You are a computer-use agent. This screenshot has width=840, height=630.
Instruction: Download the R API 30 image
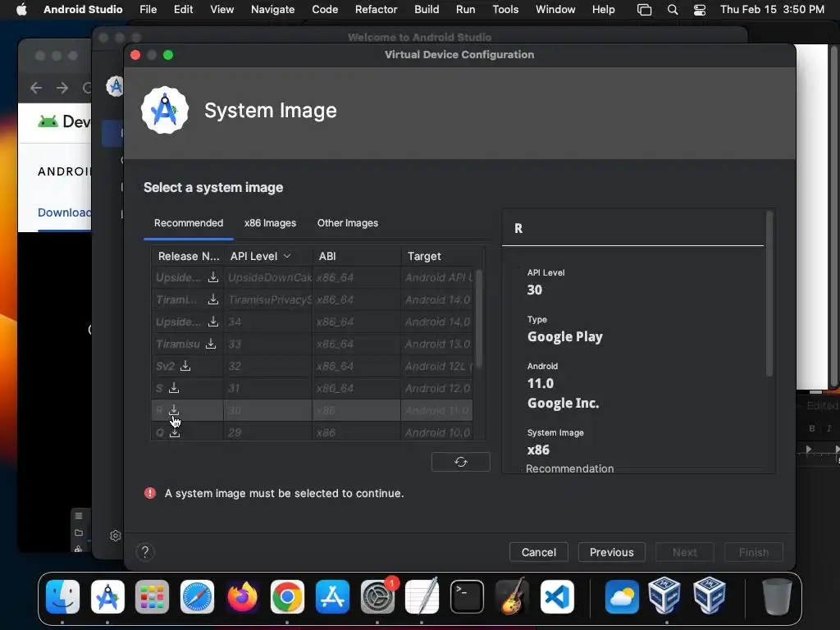174,410
